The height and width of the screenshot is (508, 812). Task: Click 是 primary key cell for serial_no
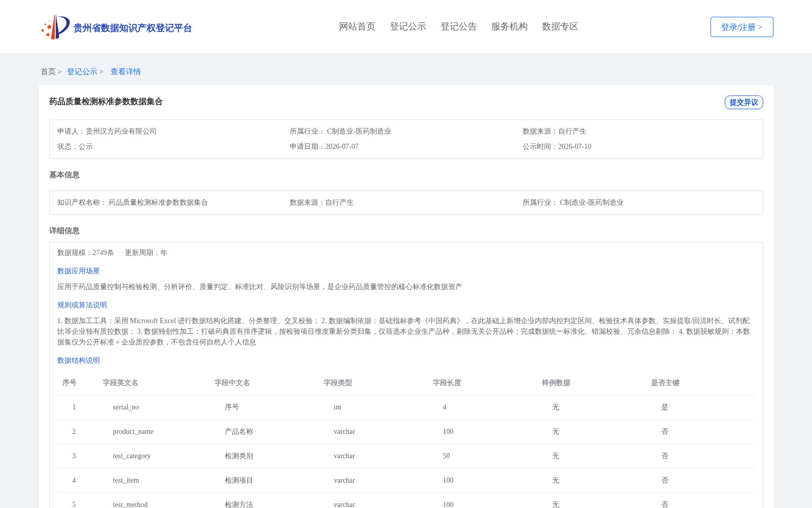pyautogui.click(x=665, y=407)
